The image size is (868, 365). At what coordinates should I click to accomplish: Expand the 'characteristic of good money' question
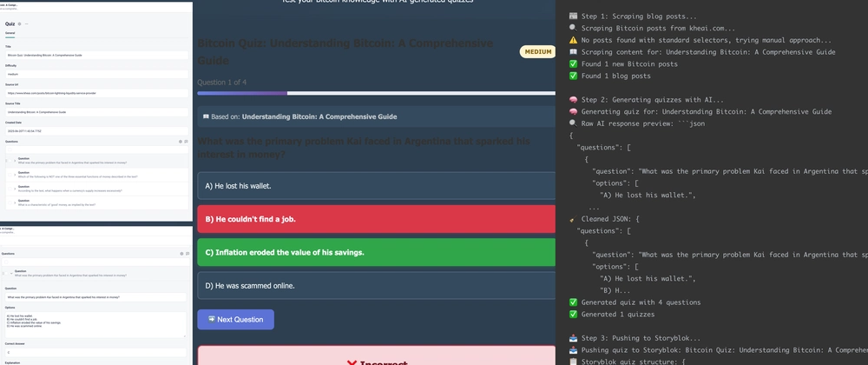pyautogui.click(x=15, y=202)
